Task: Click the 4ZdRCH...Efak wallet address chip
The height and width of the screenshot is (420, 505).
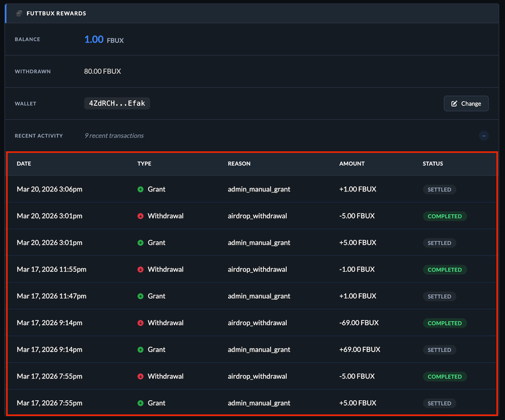Action: pos(117,103)
